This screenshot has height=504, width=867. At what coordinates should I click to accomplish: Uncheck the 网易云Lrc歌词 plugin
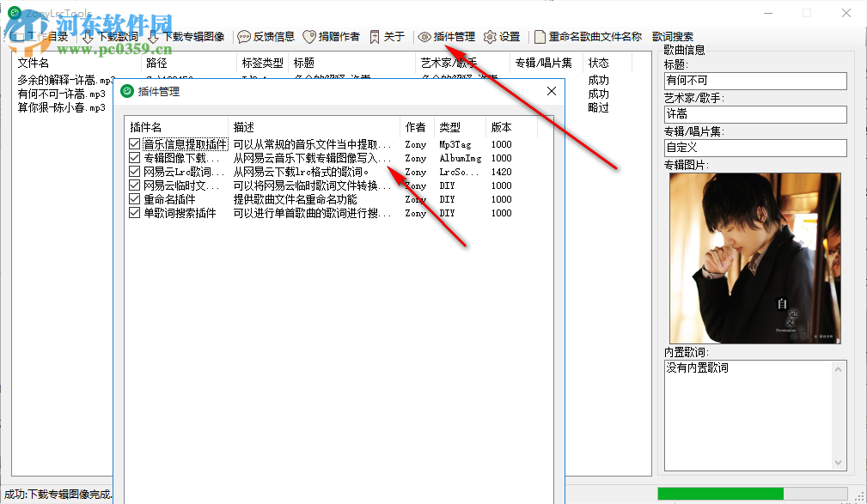(x=134, y=172)
